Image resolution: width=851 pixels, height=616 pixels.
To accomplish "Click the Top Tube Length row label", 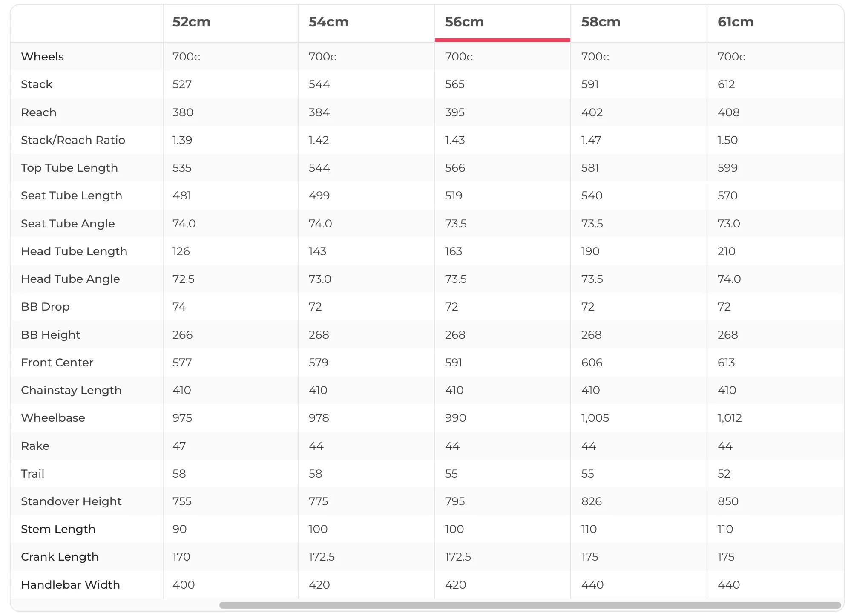I will tap(69, 168).
